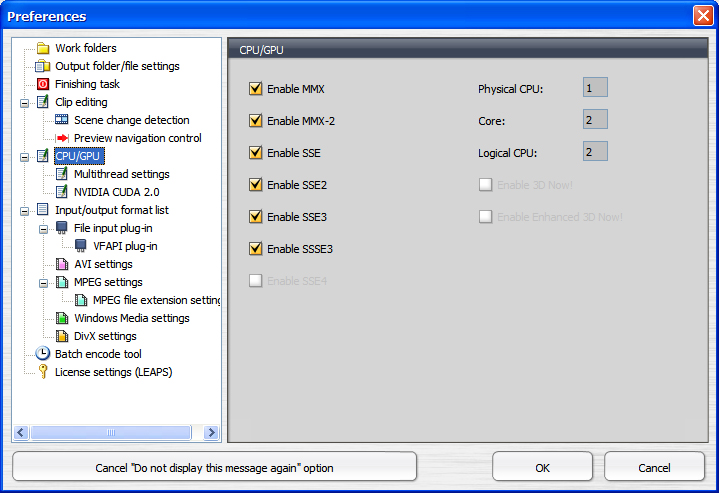
Task: Open Preview navigation control settings
Action: [138, 138]
